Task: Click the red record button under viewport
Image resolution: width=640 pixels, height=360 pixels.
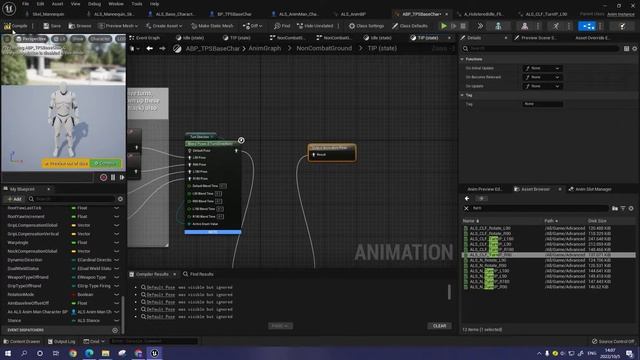Action: [x=103, y=178]
